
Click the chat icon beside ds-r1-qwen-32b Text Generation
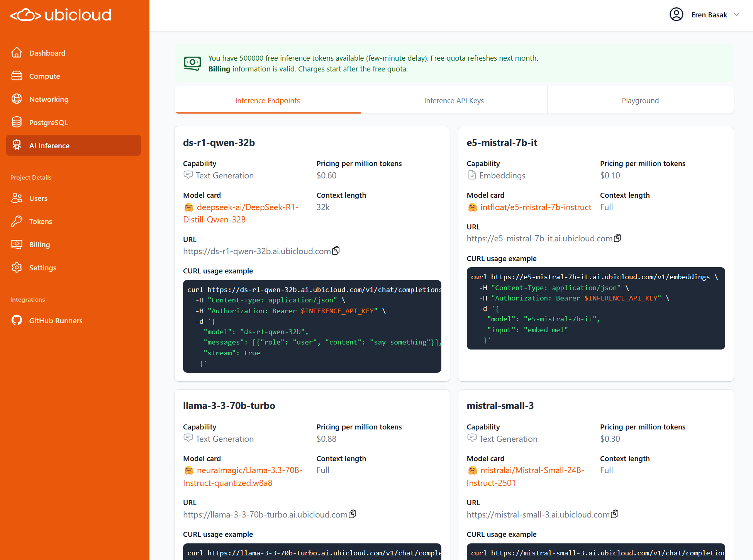tap(188, 175)
